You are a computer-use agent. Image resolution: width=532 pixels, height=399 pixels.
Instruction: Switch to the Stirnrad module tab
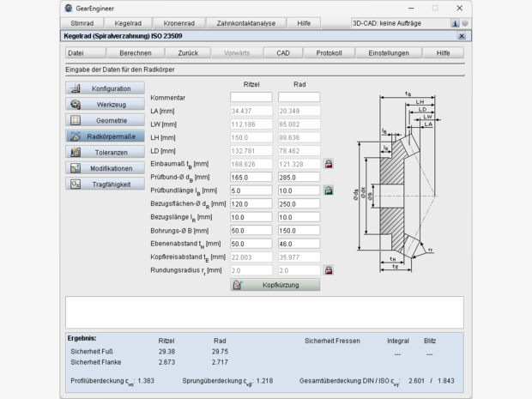coord(82,23)
